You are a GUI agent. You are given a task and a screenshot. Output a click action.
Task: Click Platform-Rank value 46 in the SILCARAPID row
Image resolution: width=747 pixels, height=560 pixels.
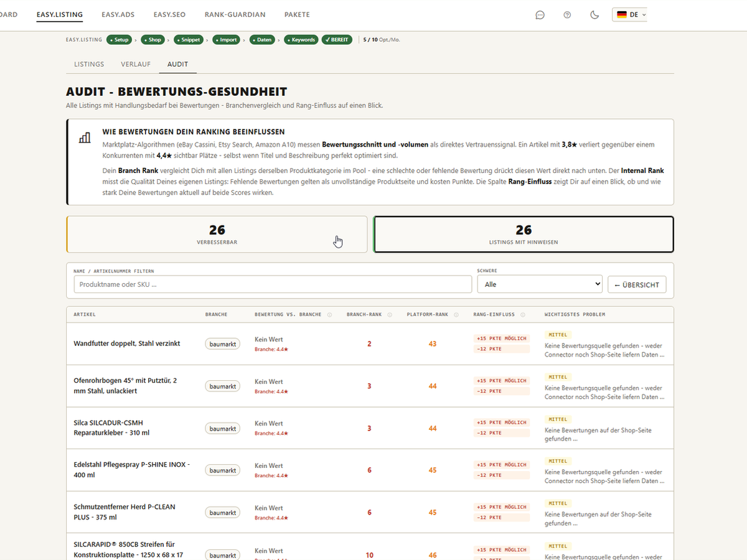click(x=433, y=555)
